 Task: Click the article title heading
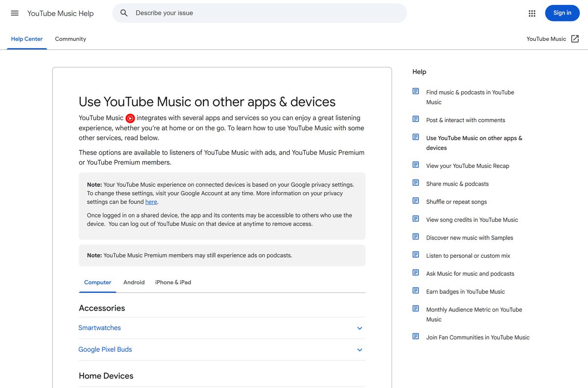pos(207,102)
